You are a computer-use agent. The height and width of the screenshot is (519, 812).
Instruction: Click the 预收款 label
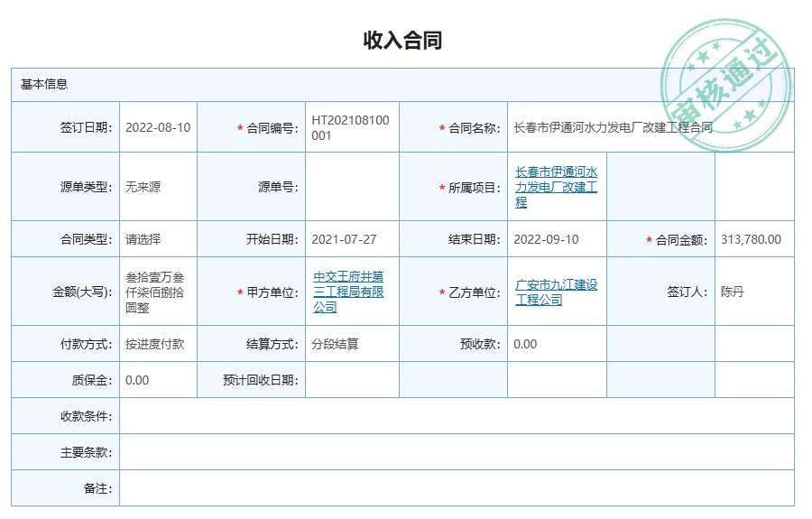(x=481, y=344)
